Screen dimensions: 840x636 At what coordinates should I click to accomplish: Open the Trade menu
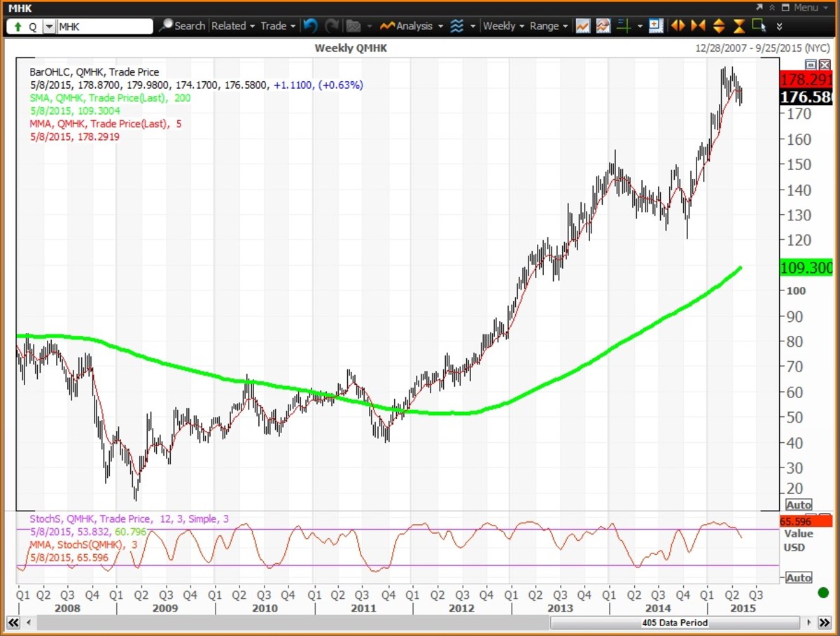point(277,26)
